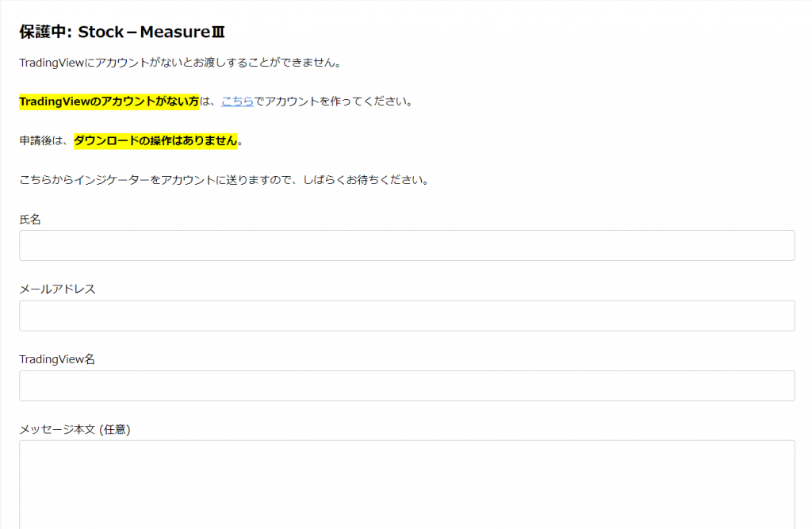Select the TradingView名 input field

[x=407, y=386]
